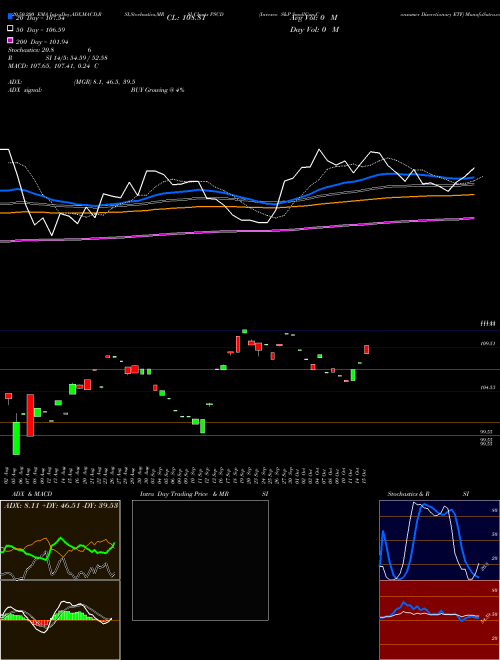Click the tall green candlestick at chart start

tap(16, 438)
